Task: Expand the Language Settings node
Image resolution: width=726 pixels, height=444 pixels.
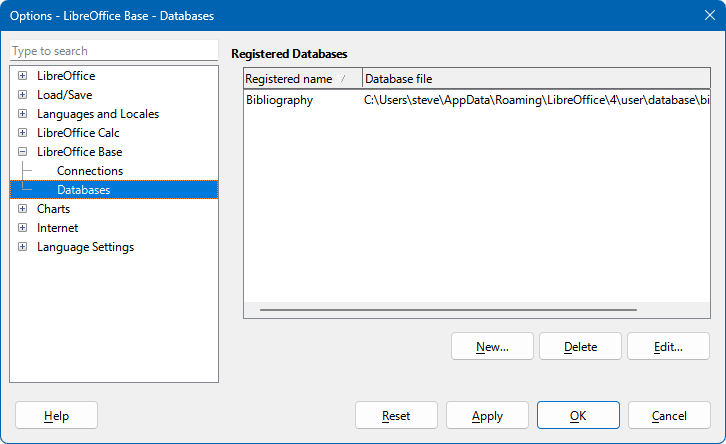Action: click(22, 247)
